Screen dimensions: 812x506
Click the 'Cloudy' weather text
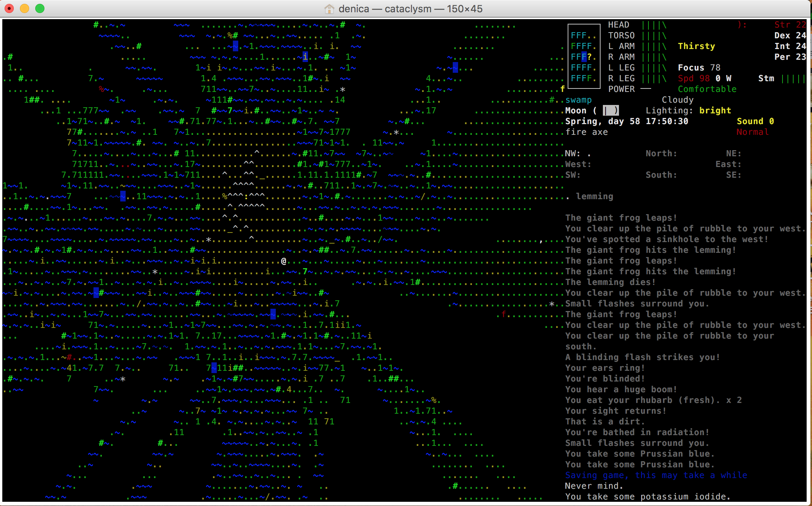coord(678,100)
